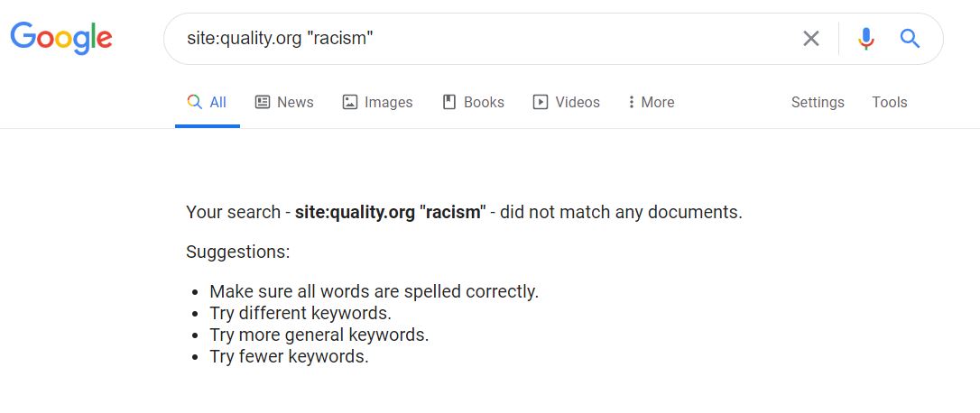Click the play icon beside Videos
Screen dimensions: 980x413
click(x=541, y=102)
